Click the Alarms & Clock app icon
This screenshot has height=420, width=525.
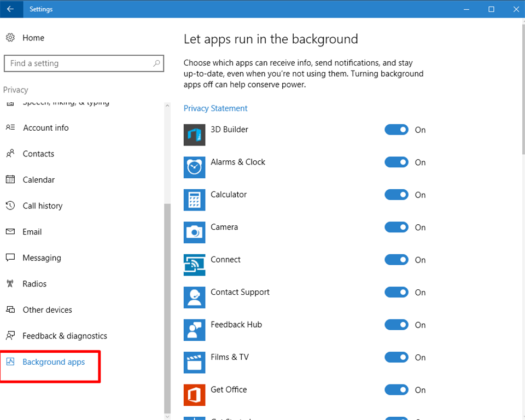[194, 167]
